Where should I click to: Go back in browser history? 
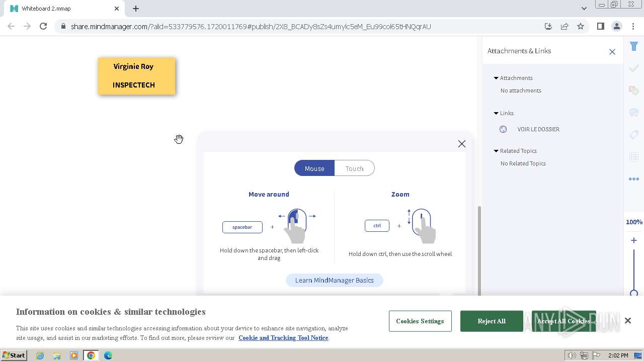pyautogui.click(x=11, y=27)
